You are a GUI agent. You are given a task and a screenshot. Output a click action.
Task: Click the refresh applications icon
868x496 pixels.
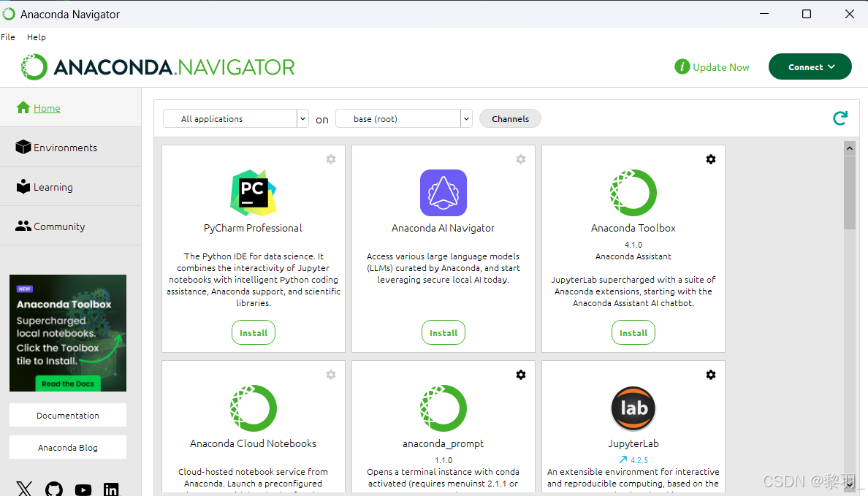coord(840,118)
